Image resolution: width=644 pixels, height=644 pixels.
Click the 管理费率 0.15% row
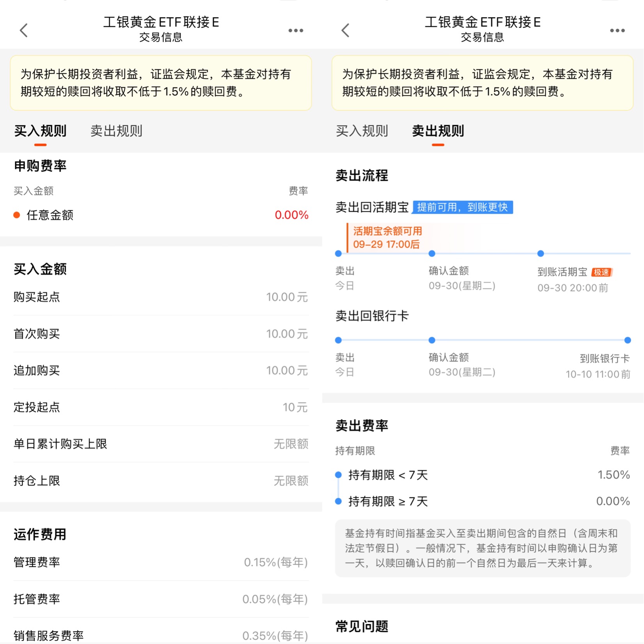161,562
